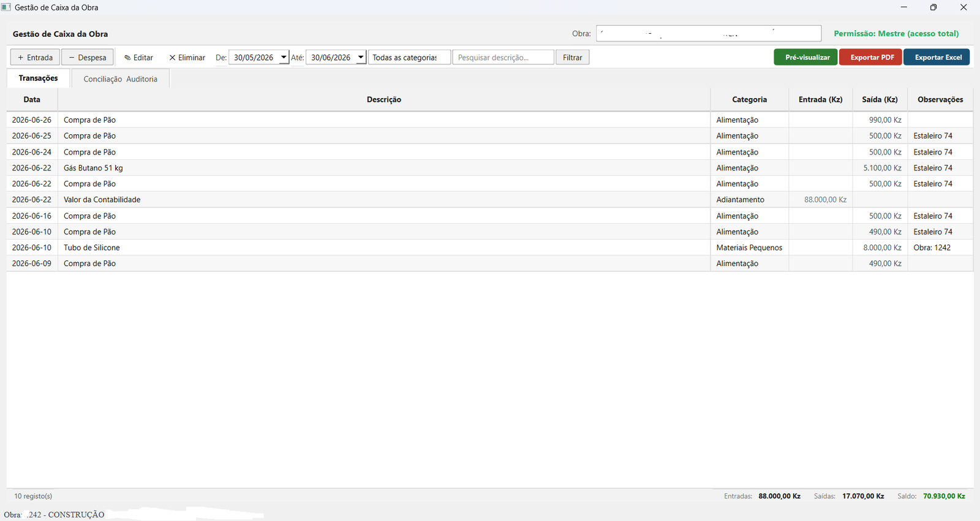
Task: Switch to the Transações tab
Action: coord(38,78)
